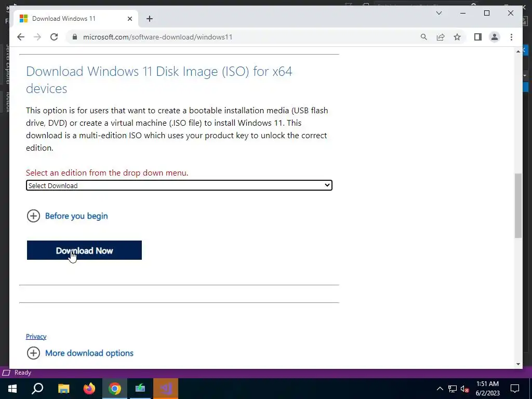This screenshot has width=532, height=399.
Task: Click the Download Now button
Action: coord(84,250)
